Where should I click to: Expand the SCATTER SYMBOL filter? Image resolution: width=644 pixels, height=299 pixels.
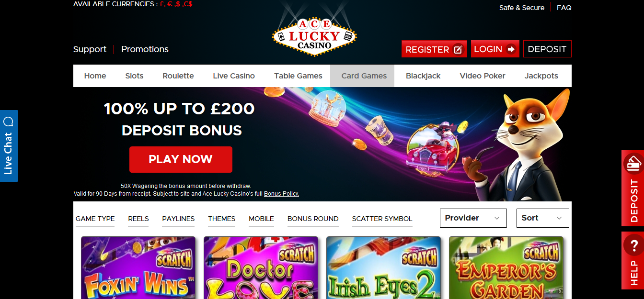382,219
